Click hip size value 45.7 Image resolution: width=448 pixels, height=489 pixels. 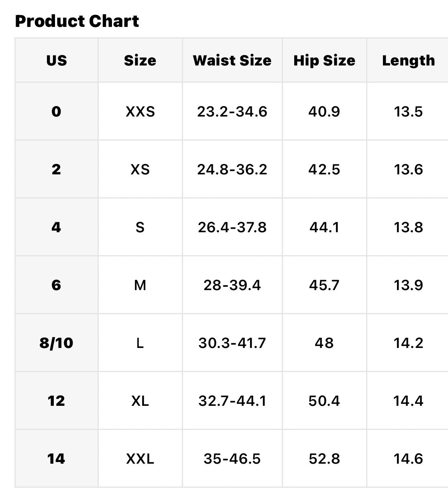click(324, 285)
